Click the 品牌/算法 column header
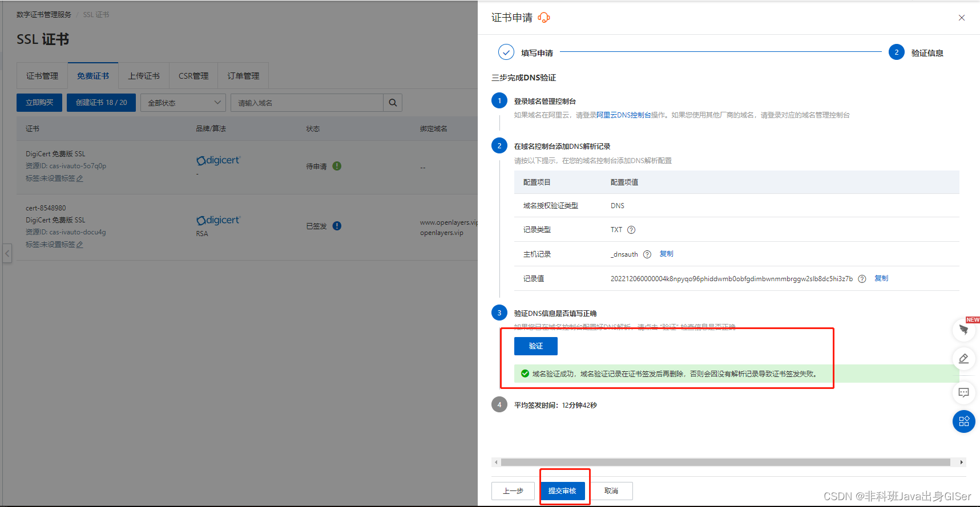This screenshot has height=507, width=980. [211, 129]
